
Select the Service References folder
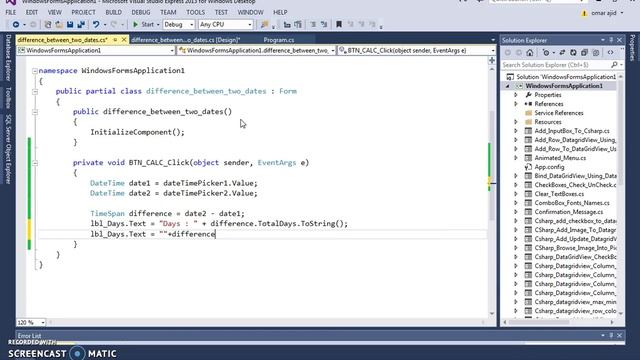pos(559,113)
